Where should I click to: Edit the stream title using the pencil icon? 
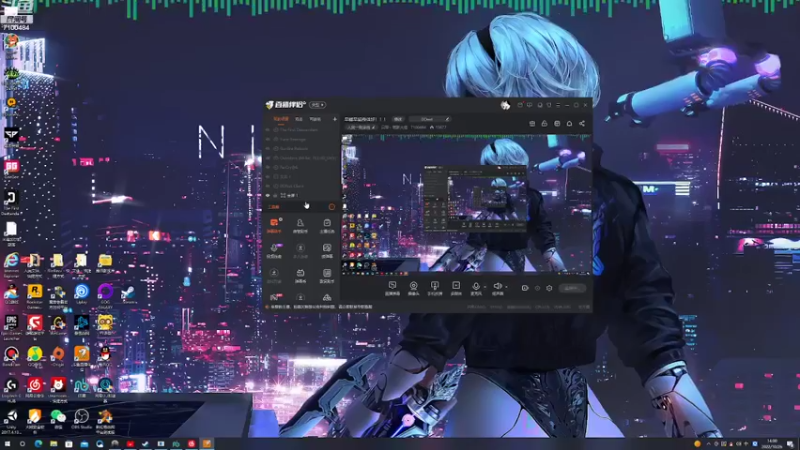(x=447, y=119)
